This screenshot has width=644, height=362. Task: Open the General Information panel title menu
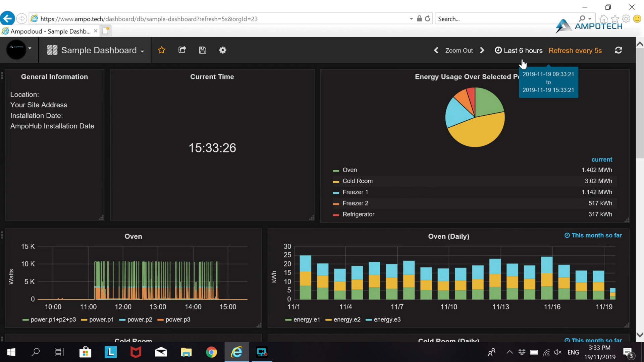54,77
